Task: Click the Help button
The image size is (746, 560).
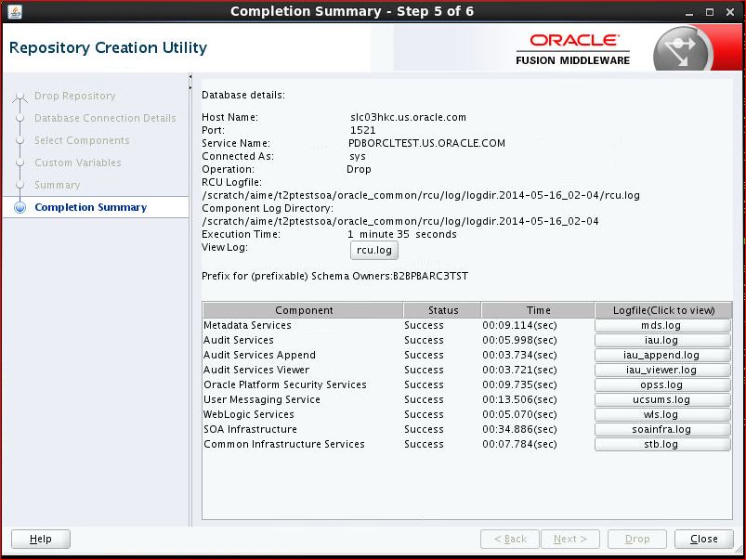Action: 41,539
